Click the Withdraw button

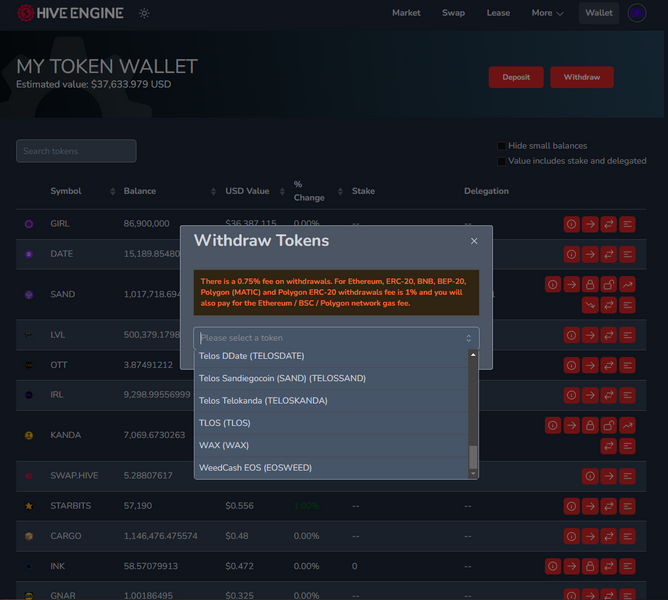pos(582,77)
